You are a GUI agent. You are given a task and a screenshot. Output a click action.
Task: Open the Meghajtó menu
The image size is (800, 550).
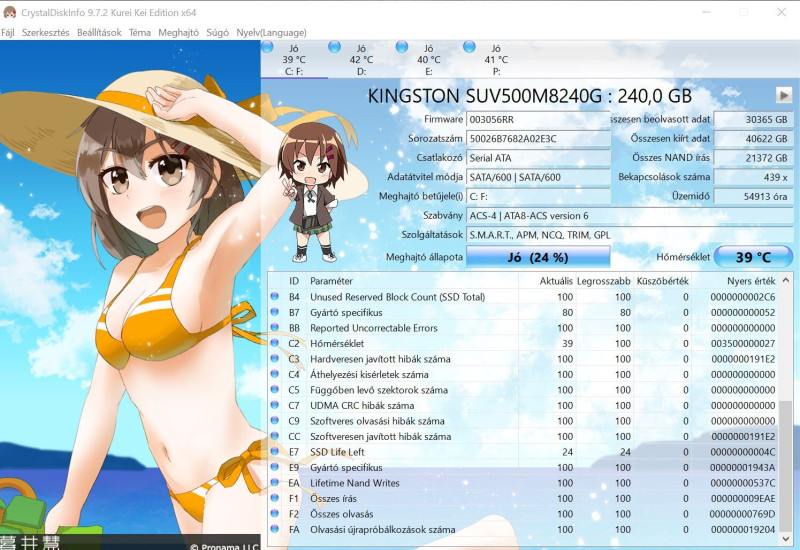click(178, 33)
